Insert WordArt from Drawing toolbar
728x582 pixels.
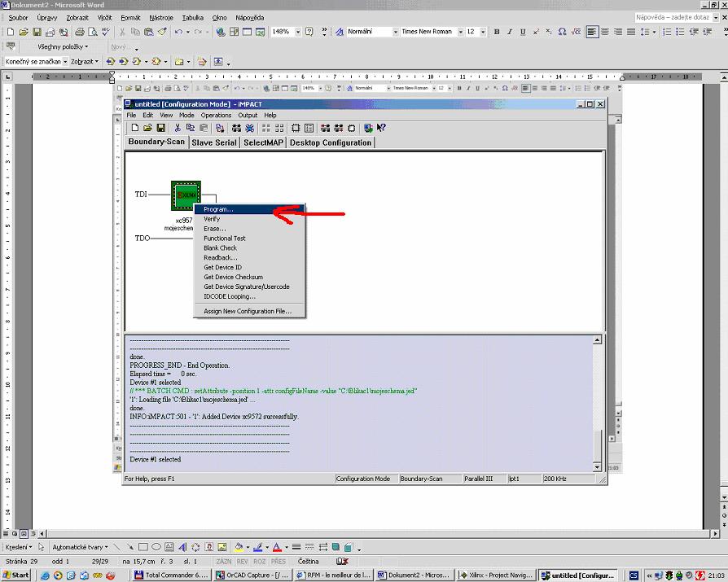pyautogui.click(x=182, y=547)
